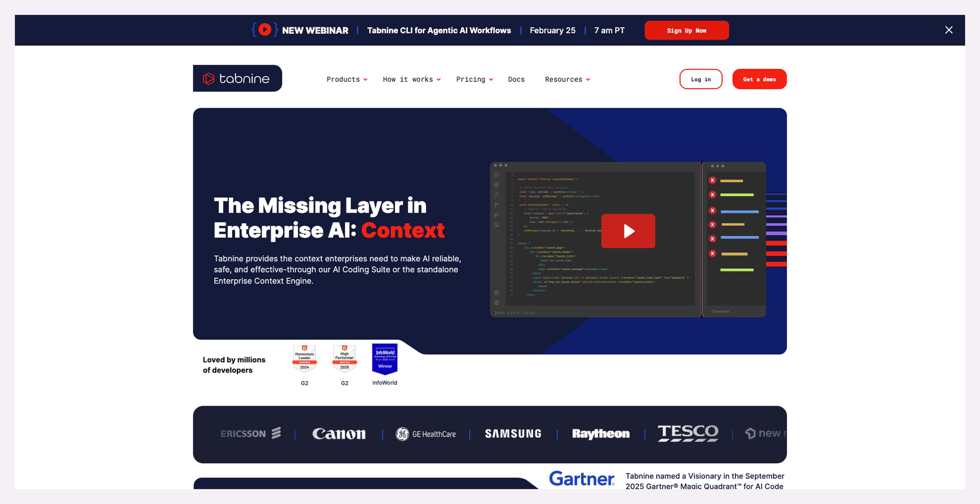Expand the Products menu
Screen dimensions: 980x504
[x=347, y=79]
